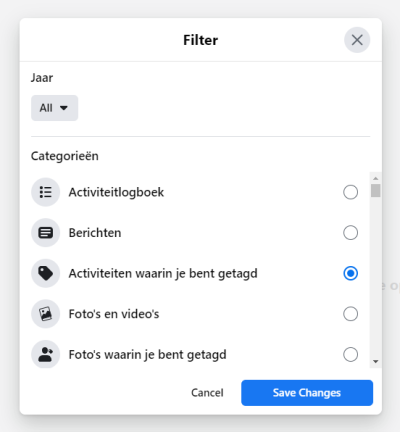400x432 pixels.
Task: Select the Foto's en video's radio button
Action: pos(350,314)
